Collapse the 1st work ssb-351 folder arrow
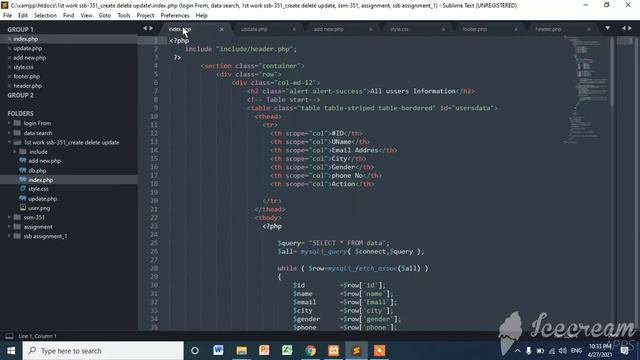This screenshot has height=360, width=640. (9, 142)
